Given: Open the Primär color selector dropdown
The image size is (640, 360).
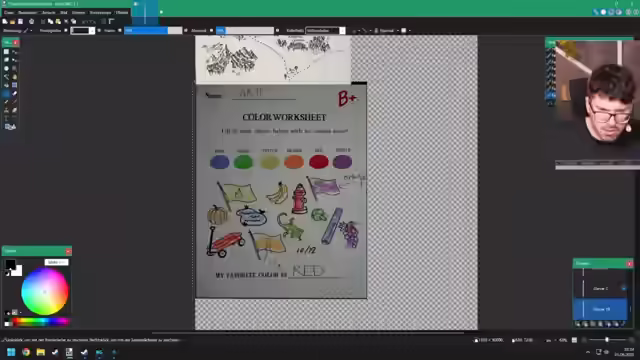Looking at the screenshot, I should 56,262.
